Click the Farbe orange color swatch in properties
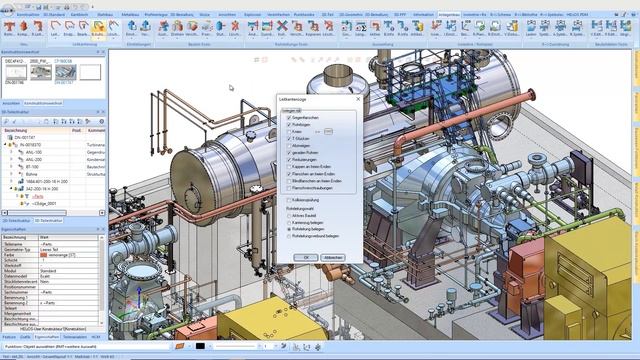This screenshot has height=360, width=640. (x=43, y=255)
